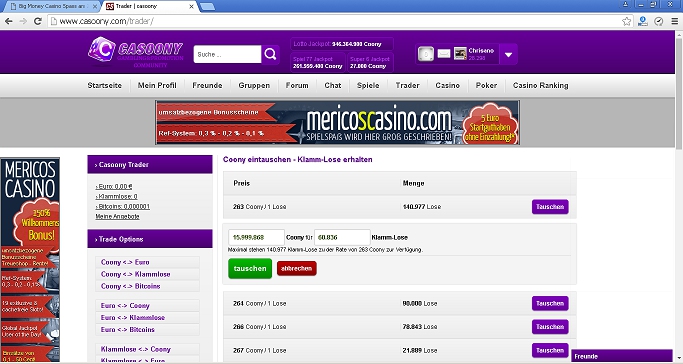Open the envelope messages icon

pyautogui.click(x=443, y=54)
